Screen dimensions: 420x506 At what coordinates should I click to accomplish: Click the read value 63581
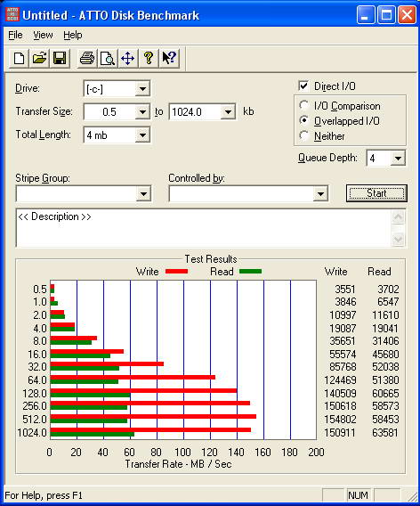click(x=385, y=432)
